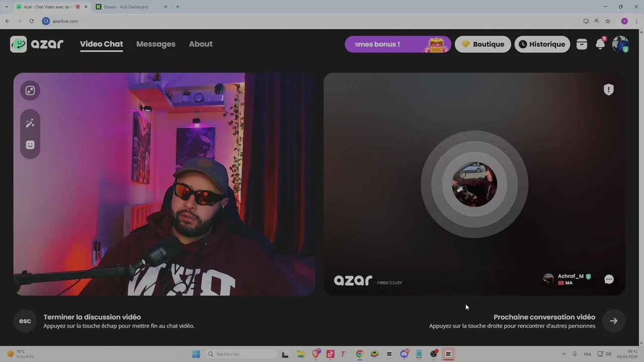Close the Kick Dashboard tab
This screenshot has height=362, width=644.
[166, 7]
